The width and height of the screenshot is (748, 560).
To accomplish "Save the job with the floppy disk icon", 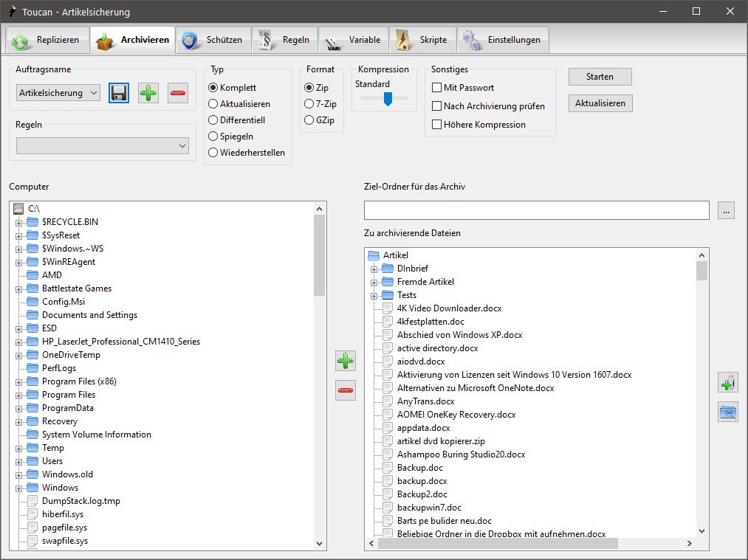I will pos(119,93).
